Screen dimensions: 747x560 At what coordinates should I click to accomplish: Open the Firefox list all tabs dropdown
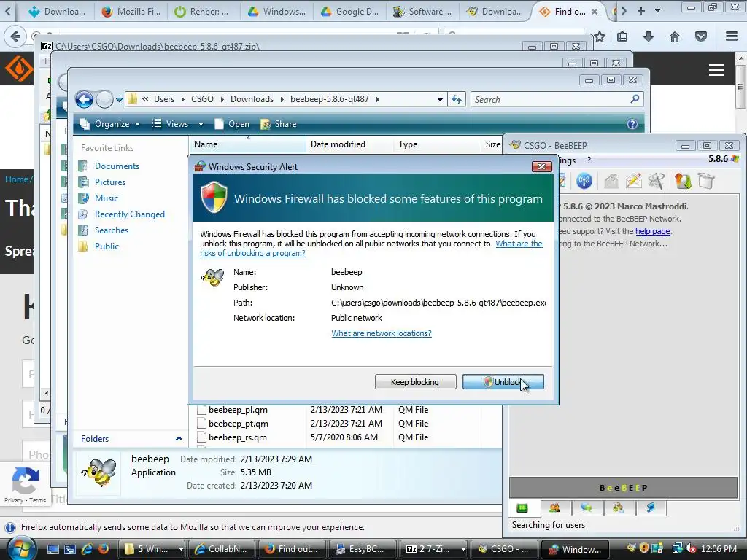coord(657,10)
